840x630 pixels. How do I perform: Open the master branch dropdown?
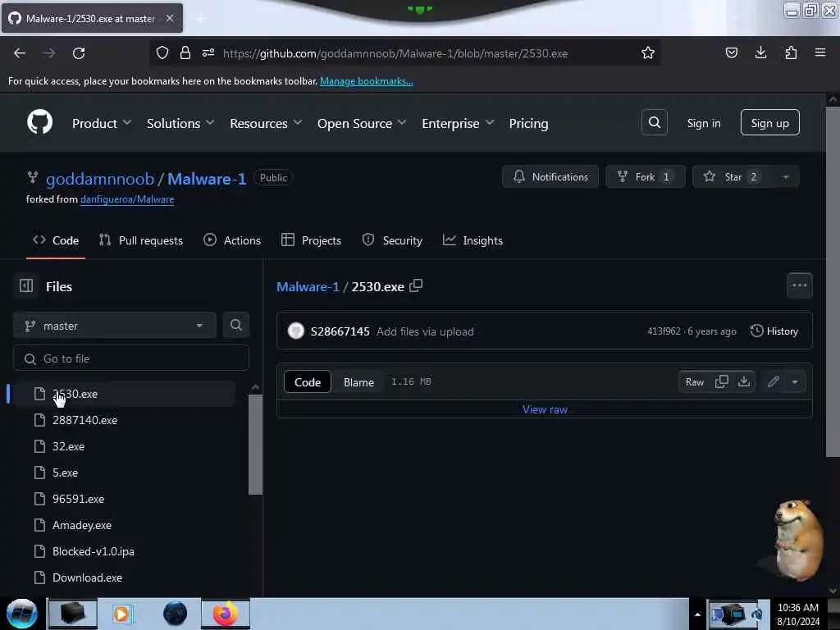click(115, 326)
